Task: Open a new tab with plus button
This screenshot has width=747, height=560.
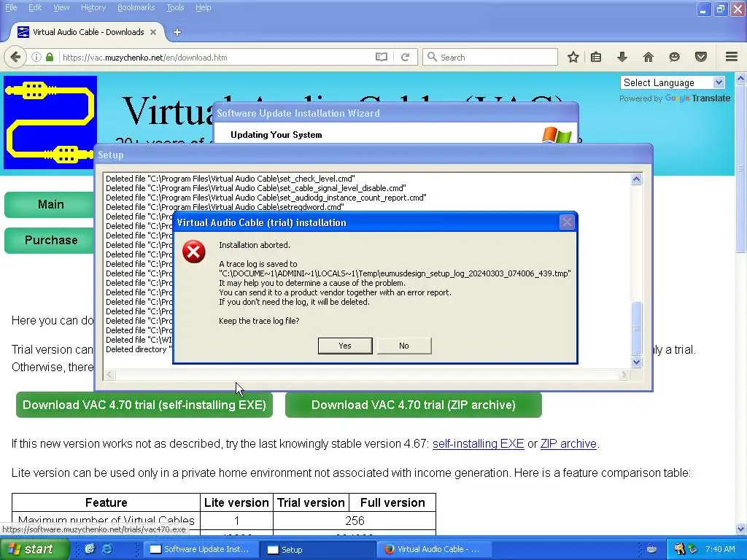Action: tap(177, 32)
